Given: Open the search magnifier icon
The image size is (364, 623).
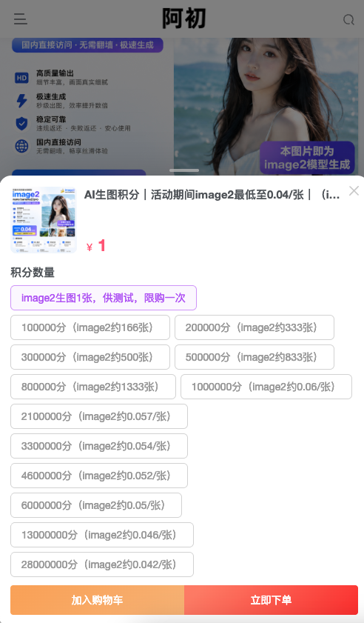Looking at the screenshot, I should (x=348, y=19).
